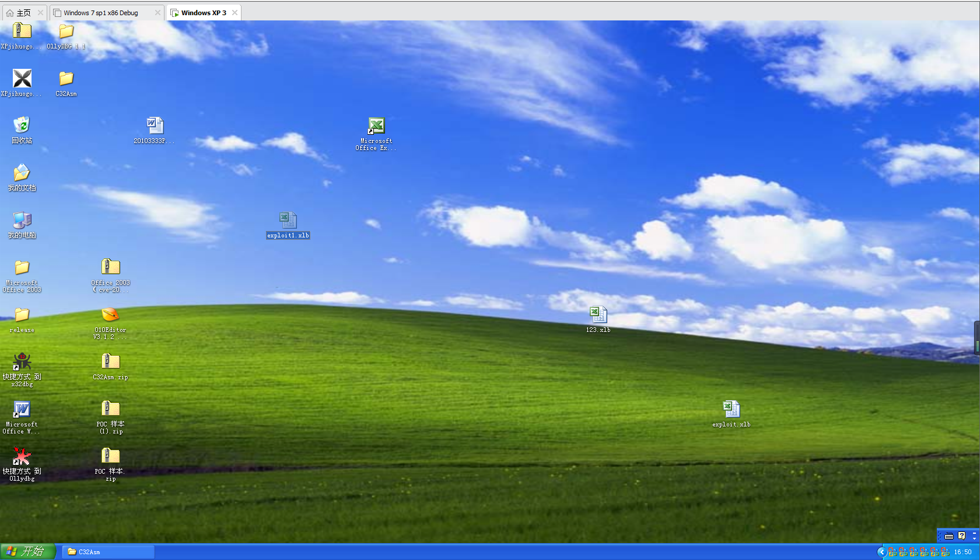Select the My Computer (我的电脑) icon
Image resolution: width=980 pixels, height=560 pixels.
click(x=22, y=220)
